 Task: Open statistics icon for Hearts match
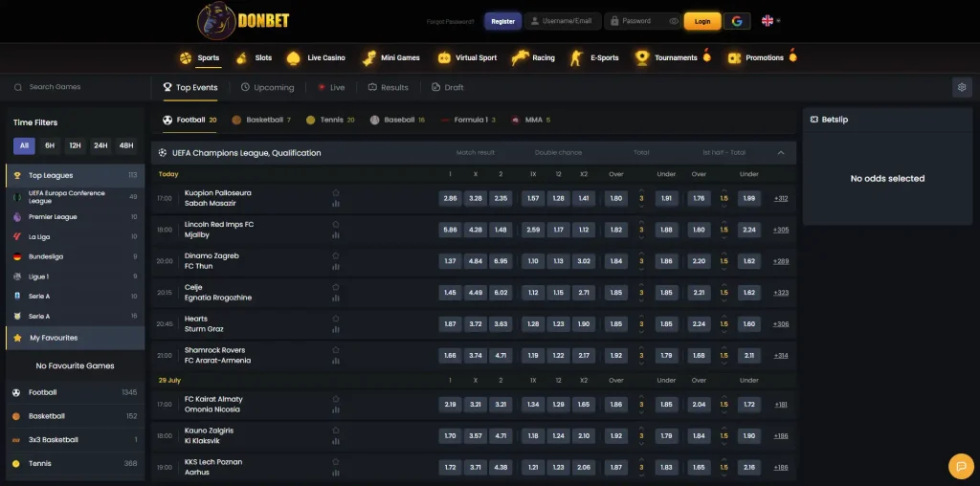(x=336, y=329)
